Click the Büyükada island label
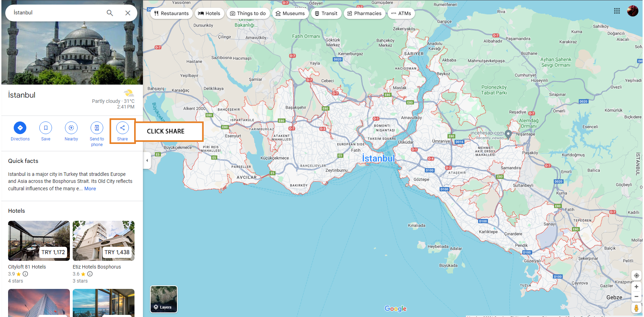This screenshot has width=644, height=317. (x=448, y=265)
